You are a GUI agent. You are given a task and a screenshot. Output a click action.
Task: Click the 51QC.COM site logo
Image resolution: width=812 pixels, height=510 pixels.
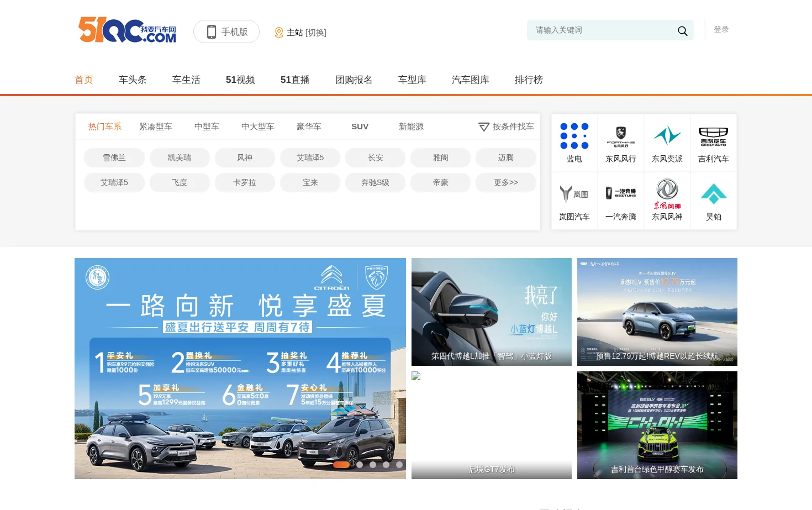[x=128, y=30]
